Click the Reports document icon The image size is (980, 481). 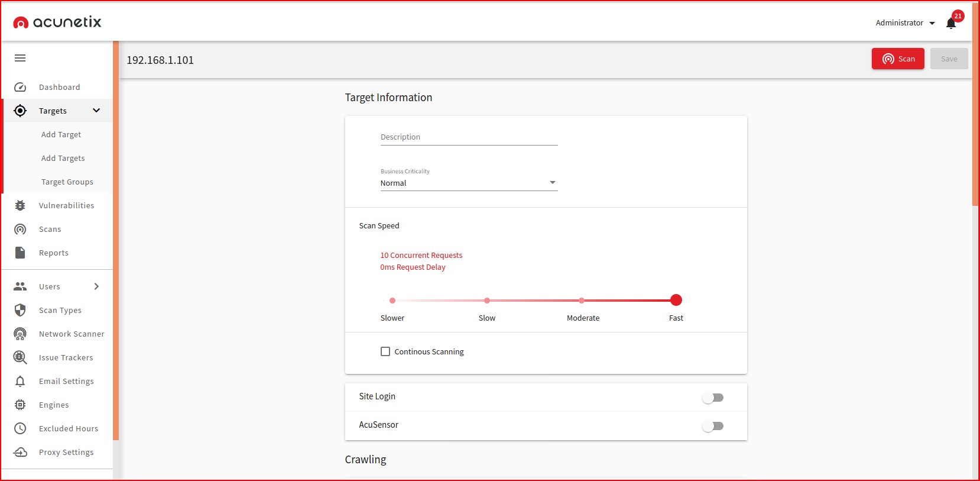pos(20,253)
